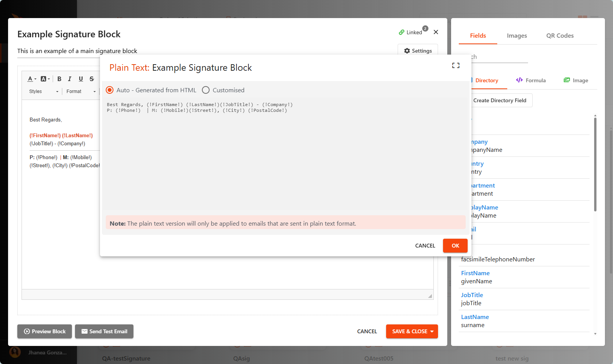Open the background color dropdown
613x364 pixels.
(x=45, y=79)
